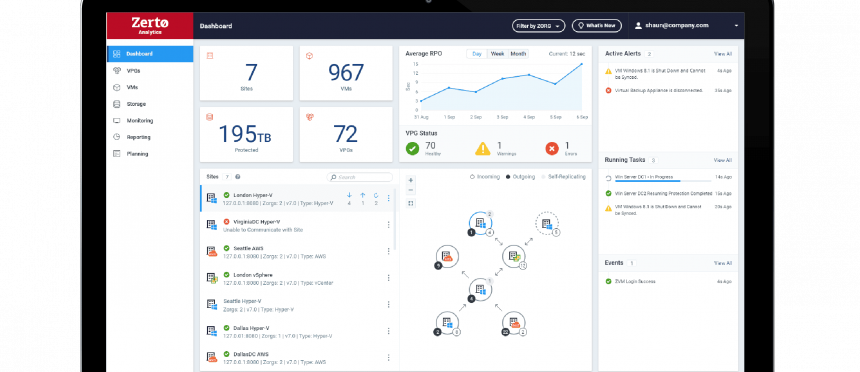
Task: Click the What's New button
Action: pos(597,26)
